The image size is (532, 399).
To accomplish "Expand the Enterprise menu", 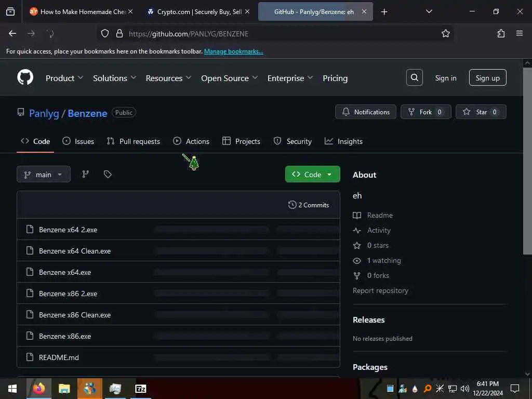I will tap(290, 78).
